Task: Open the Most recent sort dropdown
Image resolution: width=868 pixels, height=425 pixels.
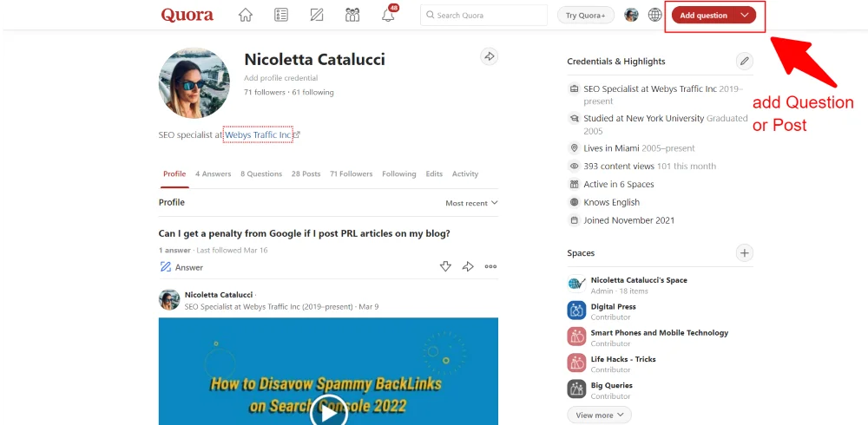Action: point(471,203)
